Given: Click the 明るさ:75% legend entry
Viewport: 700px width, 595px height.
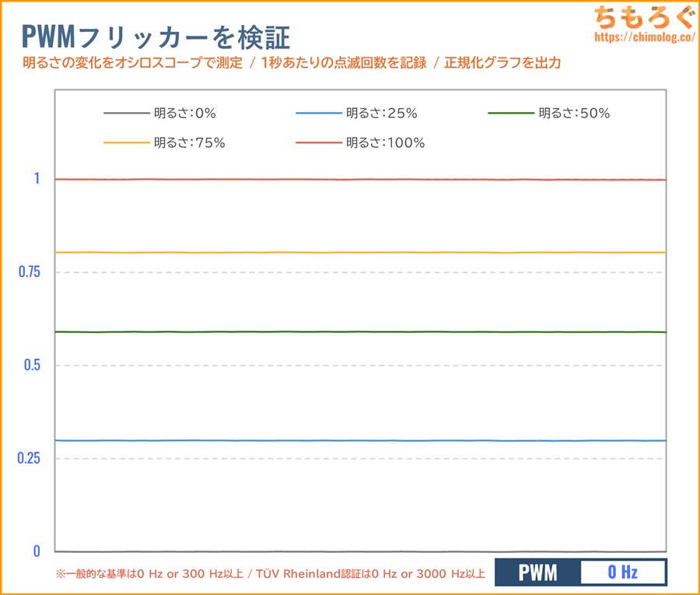Looking at the screenshot, I should tap(189, 143).
